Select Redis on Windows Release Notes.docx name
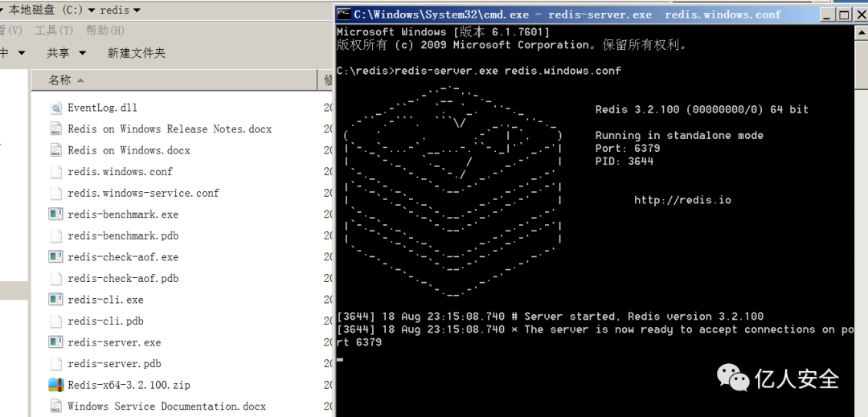Image resolution: width=868 pixels, height=417 pixels. [170, 129]
